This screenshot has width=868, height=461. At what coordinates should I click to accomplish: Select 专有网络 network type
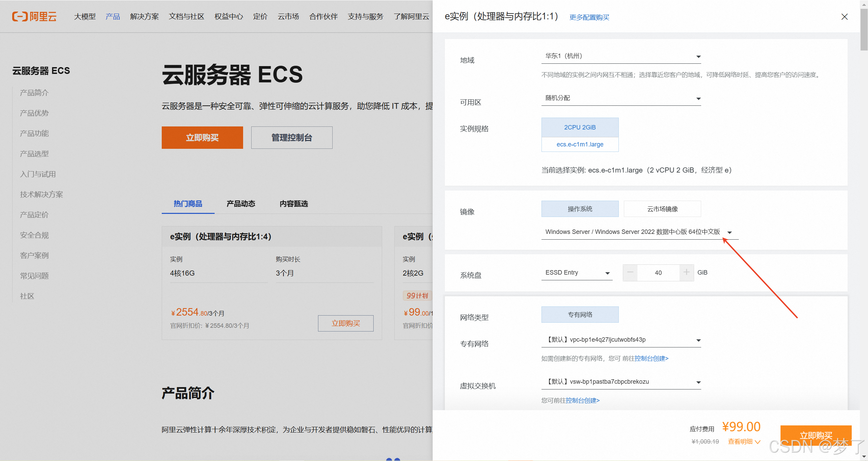pos(580,315)
